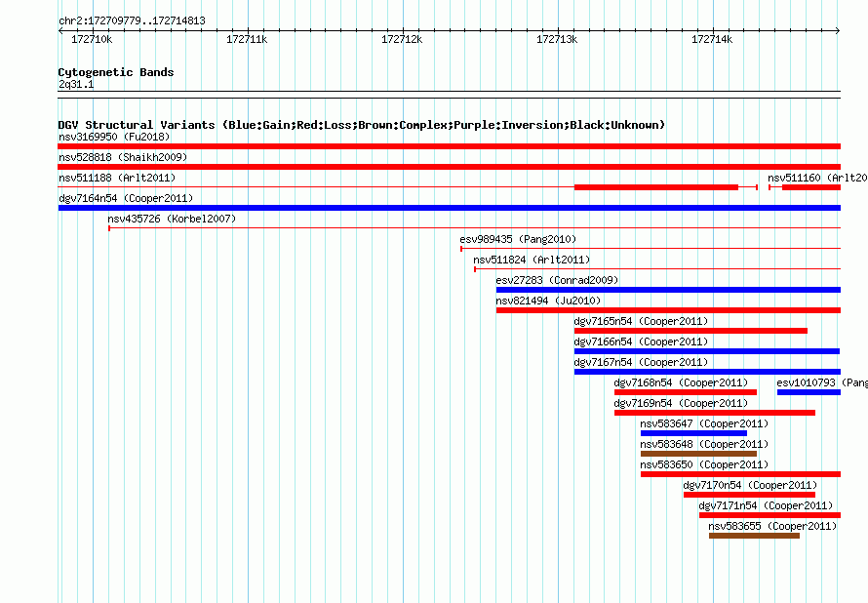This screenshot has height=603, width=868.
Task: Open dgv7169n54 (Cooper2011) label
Action: pos(681,403)
